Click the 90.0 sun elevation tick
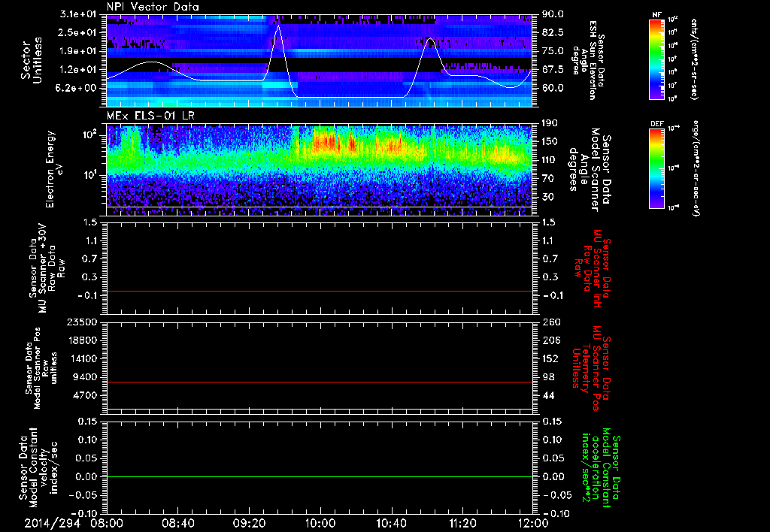 [553, 14]
